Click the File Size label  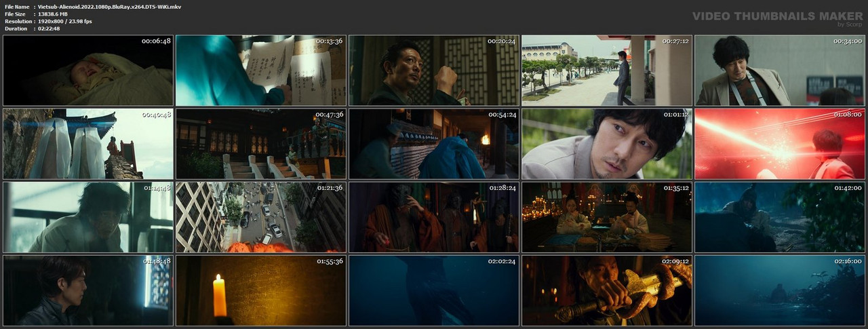tap(15, 14)
